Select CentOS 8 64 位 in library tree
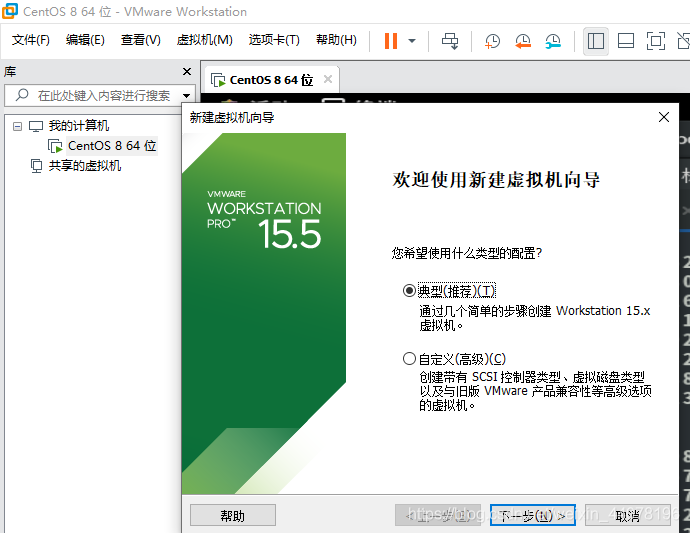Image resolution: width=690 pixels, height=533 pixels. [112, 146]
